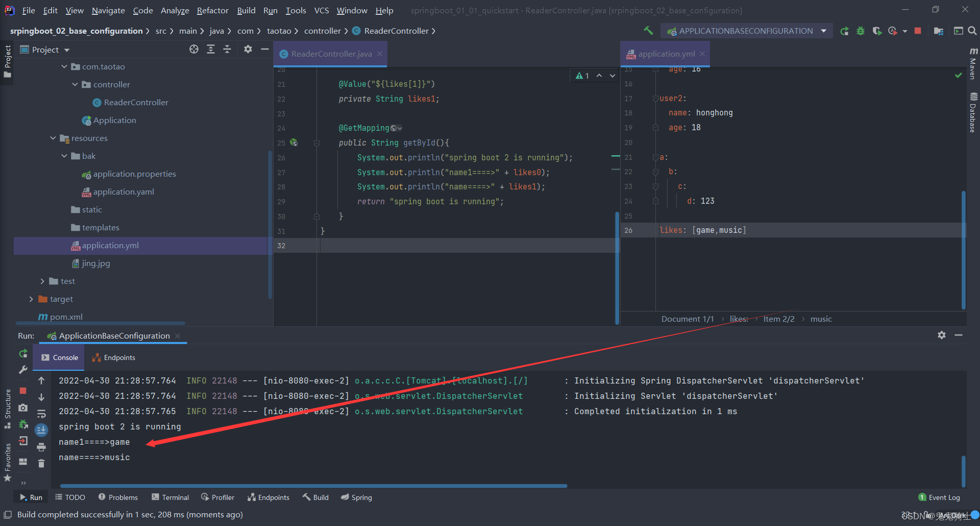Hide the Project tool window
The width and height of the screenshot is (980, 526).
[264, 49]
